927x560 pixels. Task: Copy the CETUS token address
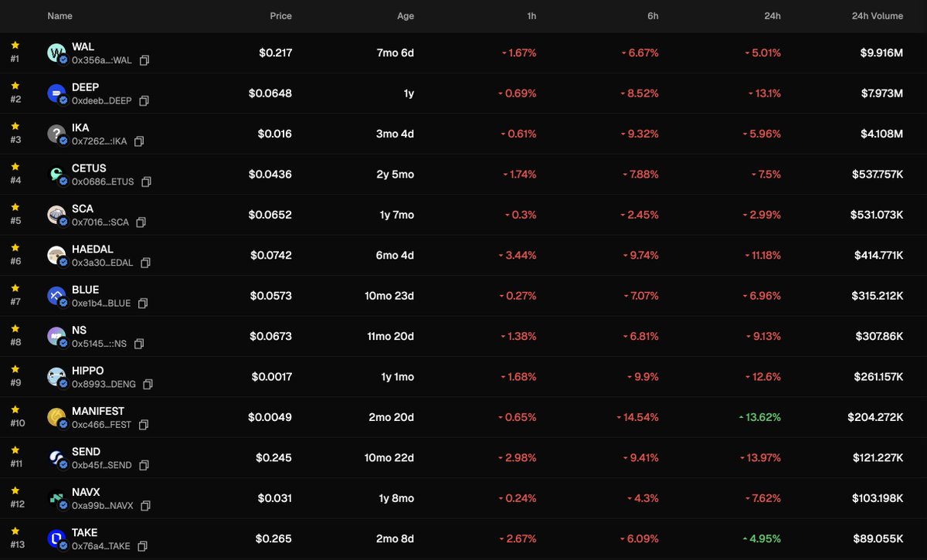coord(146,182)
